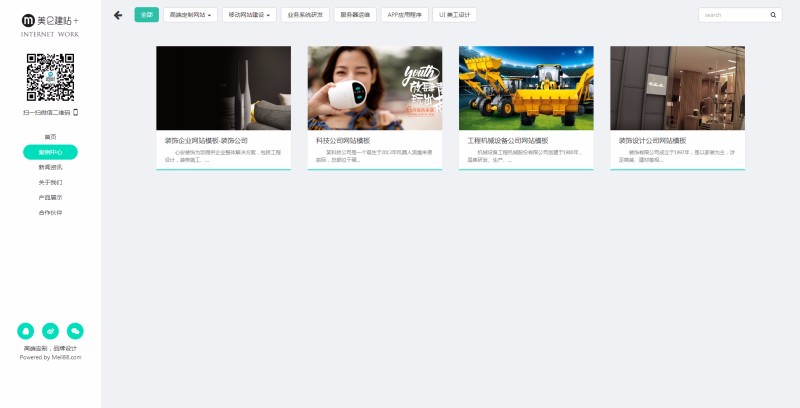Open 新闻资讯 in sidebar menu
Viewport: 800px width, 408px height.
click(51, 167)
